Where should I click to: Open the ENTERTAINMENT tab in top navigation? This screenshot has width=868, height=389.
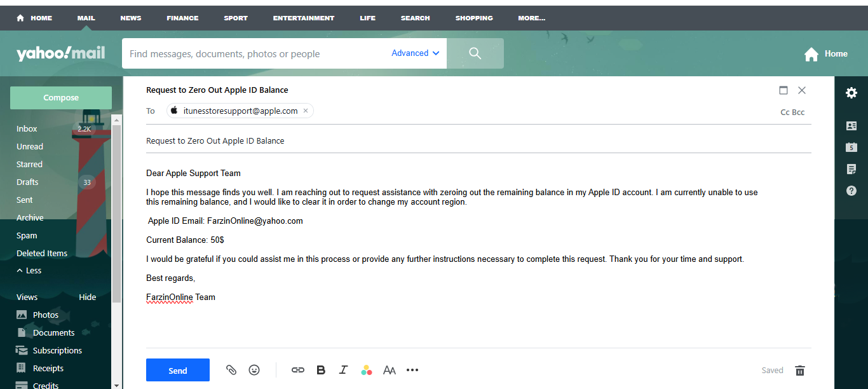(304, 18)
